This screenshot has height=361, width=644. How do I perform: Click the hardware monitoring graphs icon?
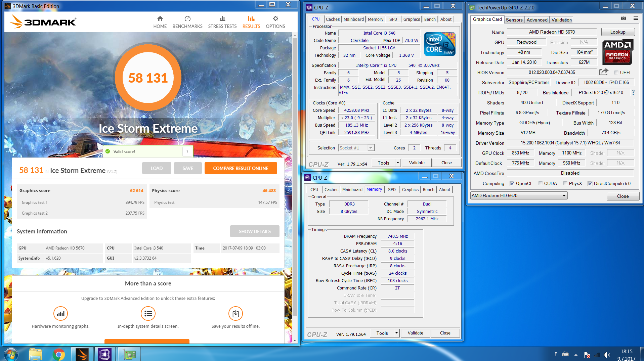(60, 314)
